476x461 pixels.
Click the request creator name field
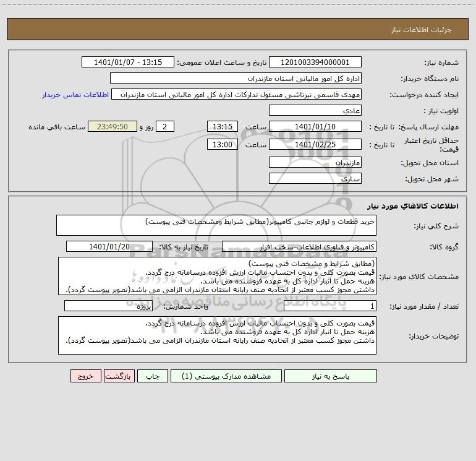coord(237,95)
